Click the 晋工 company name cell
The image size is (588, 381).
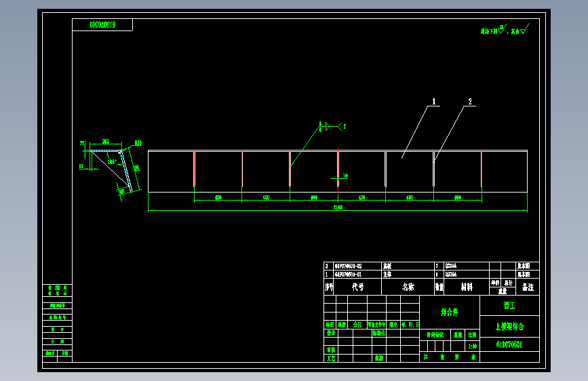[x=509, y=306]
